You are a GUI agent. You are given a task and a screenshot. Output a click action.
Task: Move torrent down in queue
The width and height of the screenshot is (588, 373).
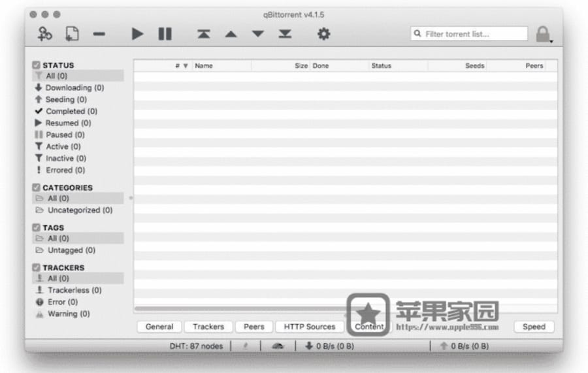click(x=258, y=34)
